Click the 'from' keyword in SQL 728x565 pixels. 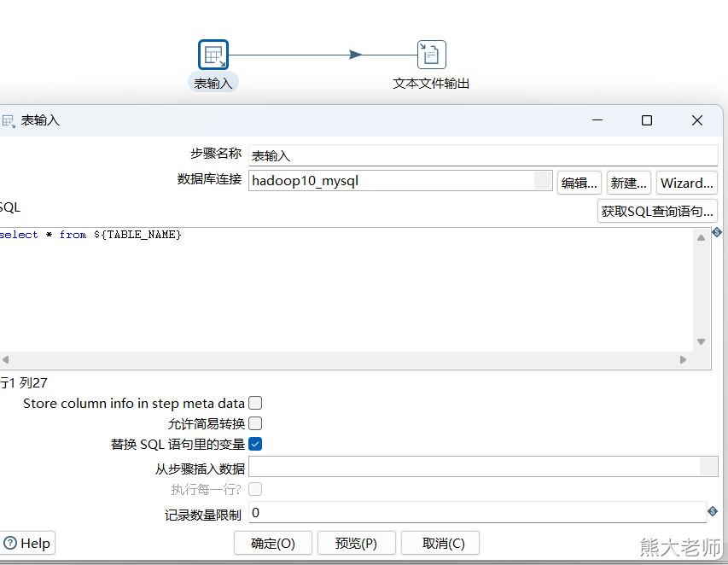(73, 235)
